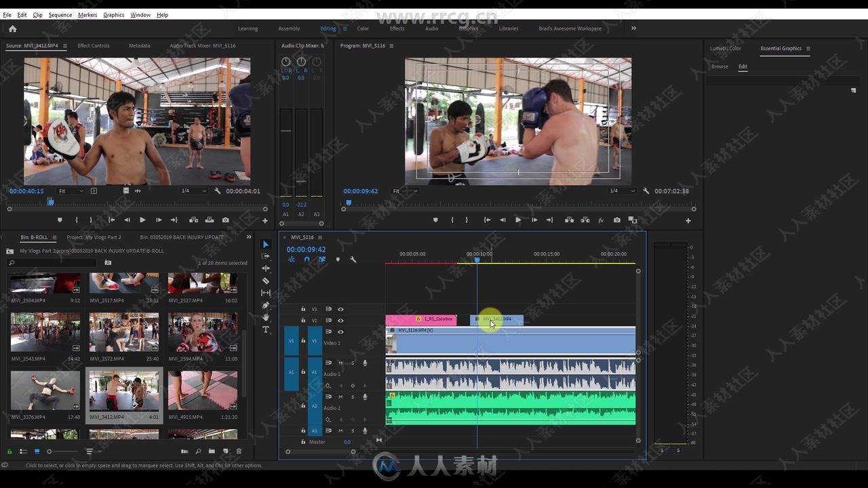Select the Hand tool

pos(266,317)
